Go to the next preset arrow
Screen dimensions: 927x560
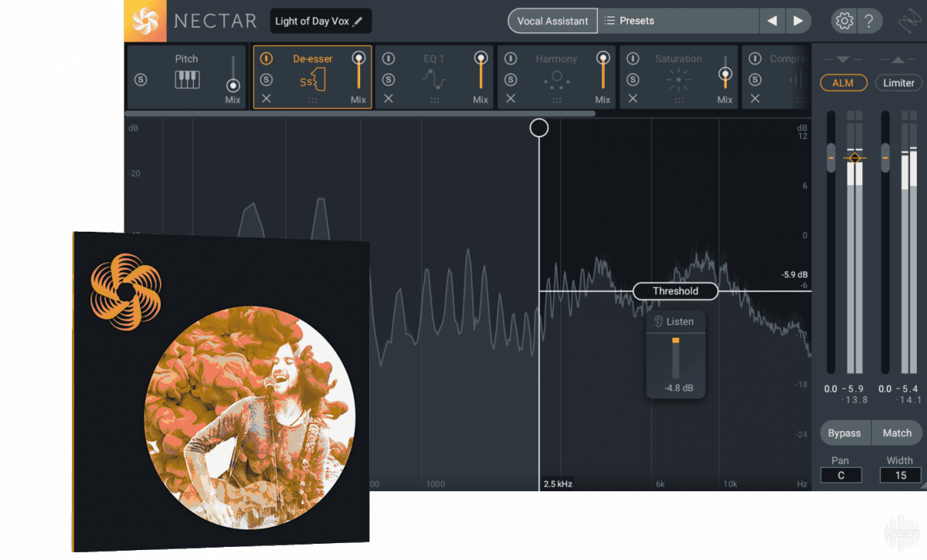tap(798, 21)
